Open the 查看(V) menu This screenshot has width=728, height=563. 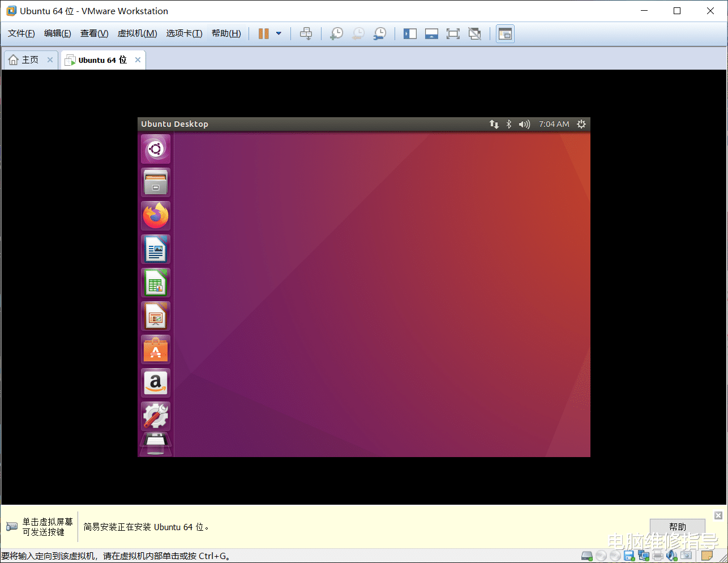[95, 33]
